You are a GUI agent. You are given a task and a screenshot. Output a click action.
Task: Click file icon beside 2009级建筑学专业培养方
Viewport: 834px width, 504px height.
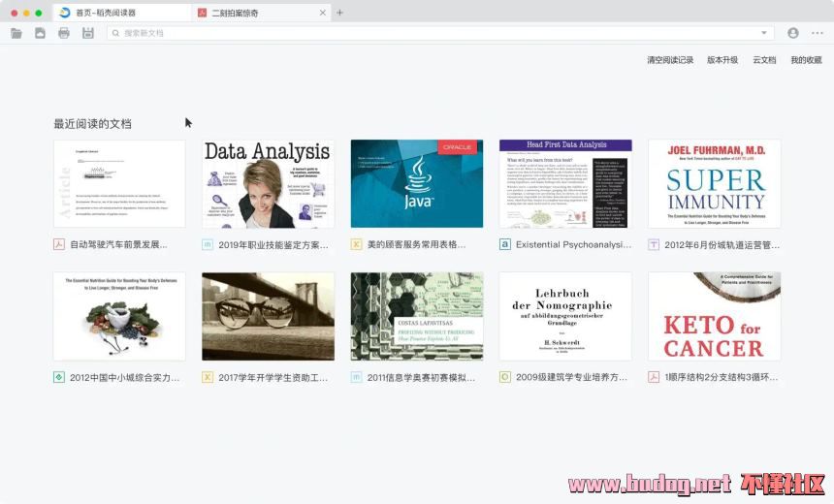click(504, 377)
